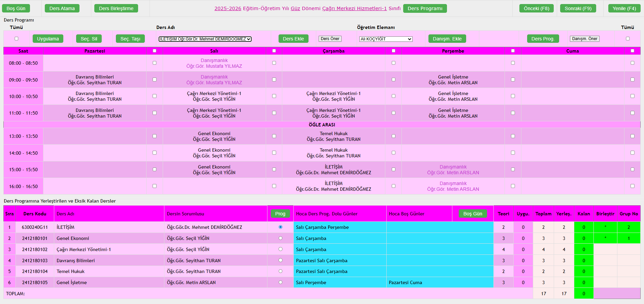Click the Danışm. Ekle button
The image size is (644, 304).
[447, 39]
